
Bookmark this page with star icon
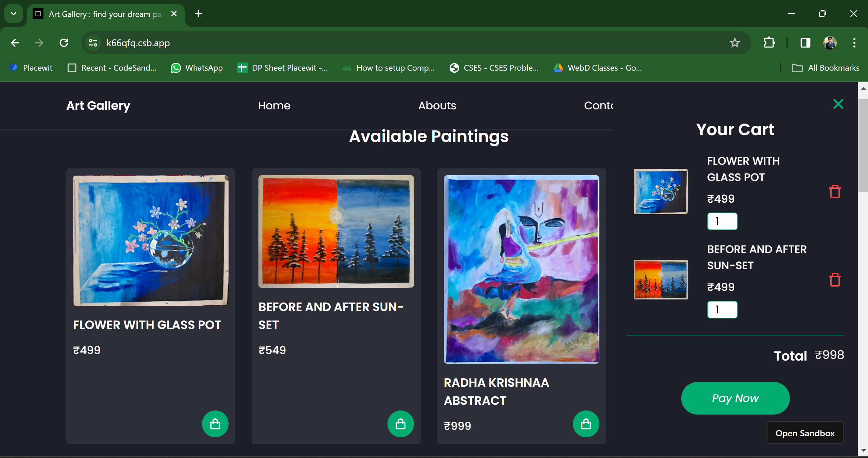[735, 43]
